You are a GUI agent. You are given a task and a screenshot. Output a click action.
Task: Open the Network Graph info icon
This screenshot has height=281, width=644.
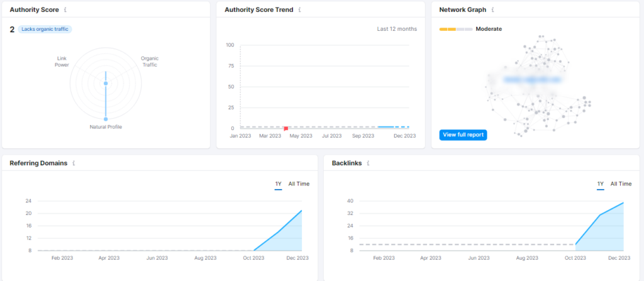coord(493,9)
